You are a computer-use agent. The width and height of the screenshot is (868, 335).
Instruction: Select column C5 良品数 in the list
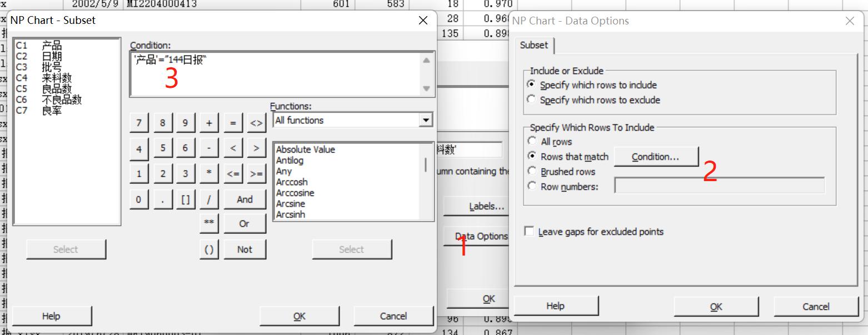(x=67, y=89)
